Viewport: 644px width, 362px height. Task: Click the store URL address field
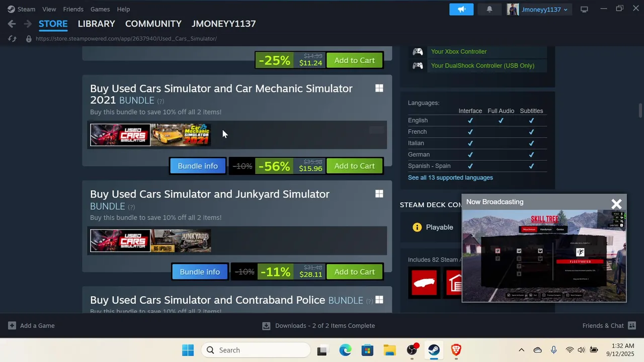click(x=126, y=39)
